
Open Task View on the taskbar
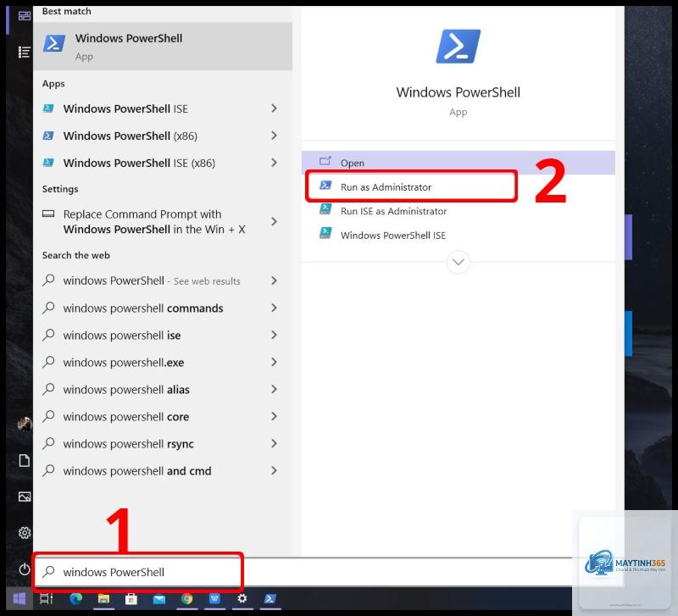(46, 599)
